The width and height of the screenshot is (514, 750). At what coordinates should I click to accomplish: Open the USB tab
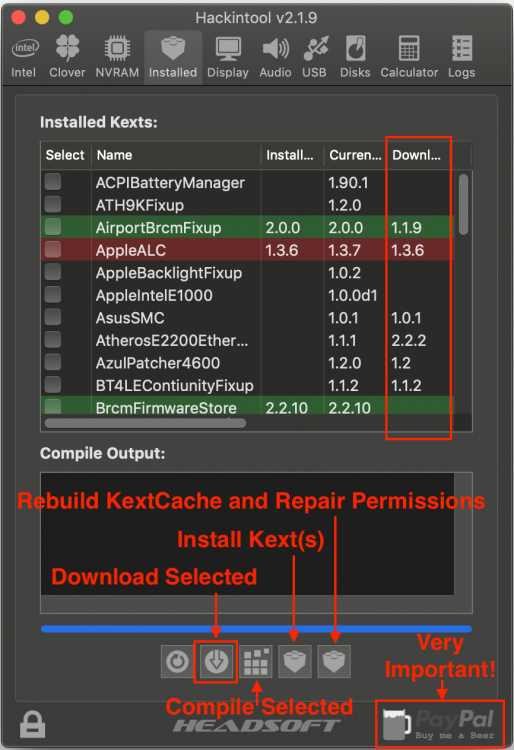tap(315, 58)
